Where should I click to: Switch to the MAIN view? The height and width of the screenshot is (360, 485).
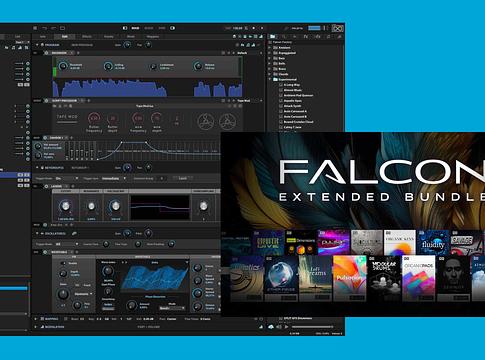[x=135, y=28]
